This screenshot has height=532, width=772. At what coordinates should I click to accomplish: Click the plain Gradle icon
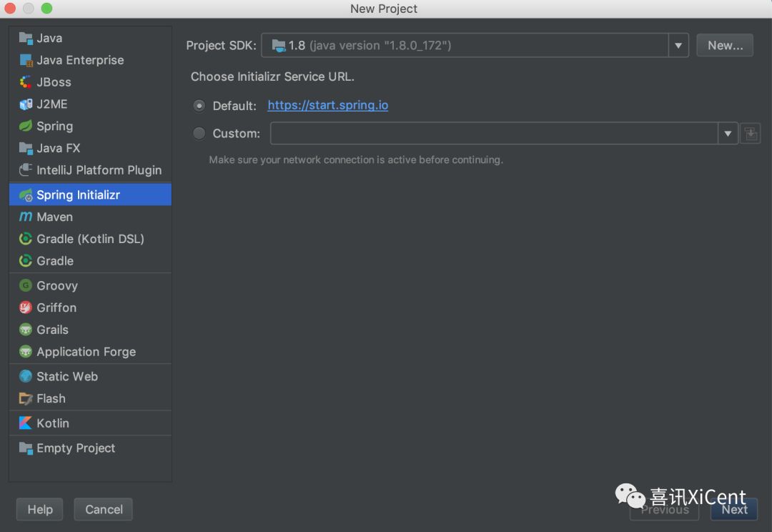26,261
